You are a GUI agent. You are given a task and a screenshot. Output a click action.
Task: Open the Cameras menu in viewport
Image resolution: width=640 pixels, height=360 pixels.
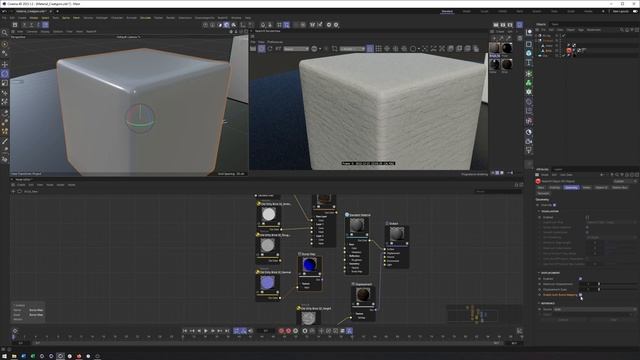[32, 31]
